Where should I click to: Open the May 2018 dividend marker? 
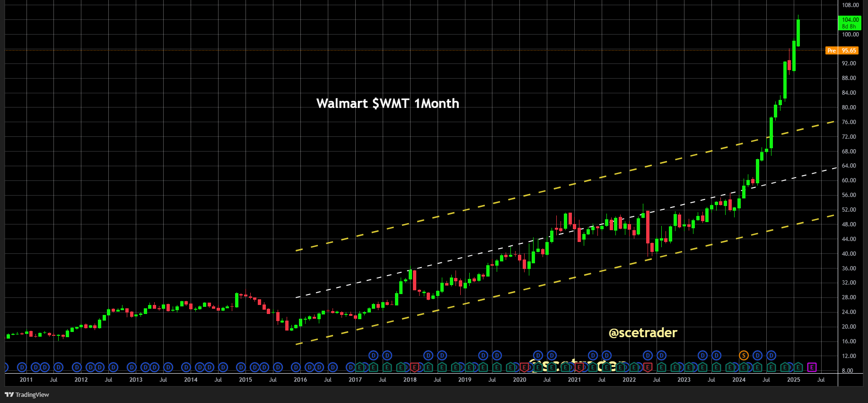(428, 355)
